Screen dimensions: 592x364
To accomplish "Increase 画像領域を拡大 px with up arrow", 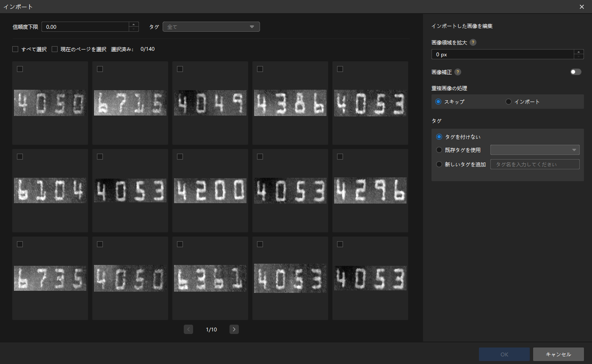I will tap(579, 52).
